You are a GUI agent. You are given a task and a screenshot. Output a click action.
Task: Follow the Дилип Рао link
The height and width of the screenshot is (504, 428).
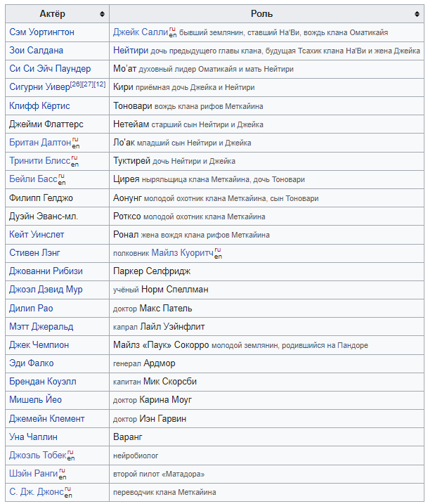point(31,309)
